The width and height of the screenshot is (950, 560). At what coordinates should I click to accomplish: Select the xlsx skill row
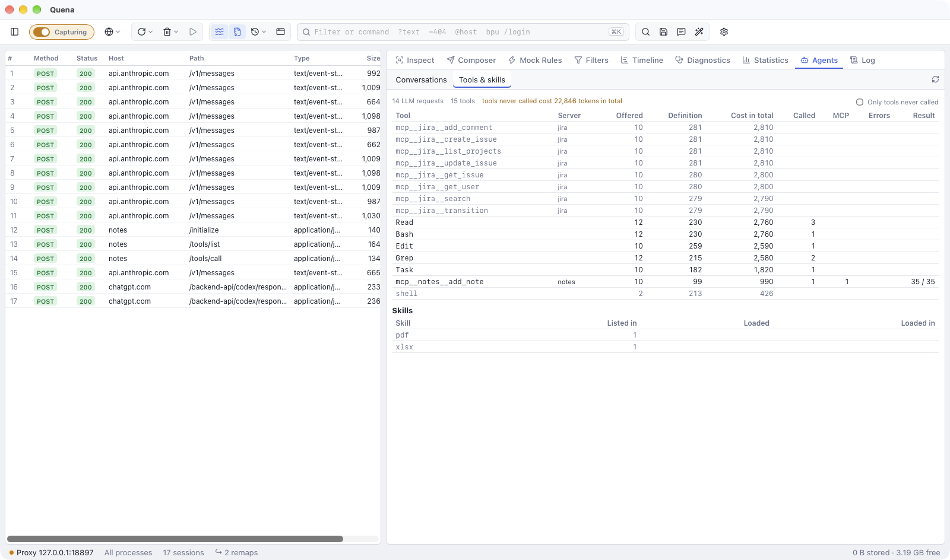tap(666, 347)
